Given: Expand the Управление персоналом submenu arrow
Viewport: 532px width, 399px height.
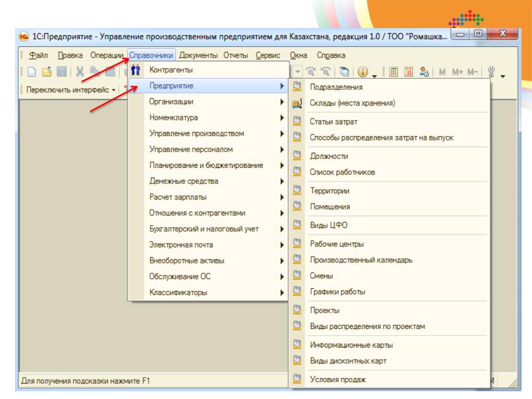Looking at the screenshot, I should coord(282,149).
